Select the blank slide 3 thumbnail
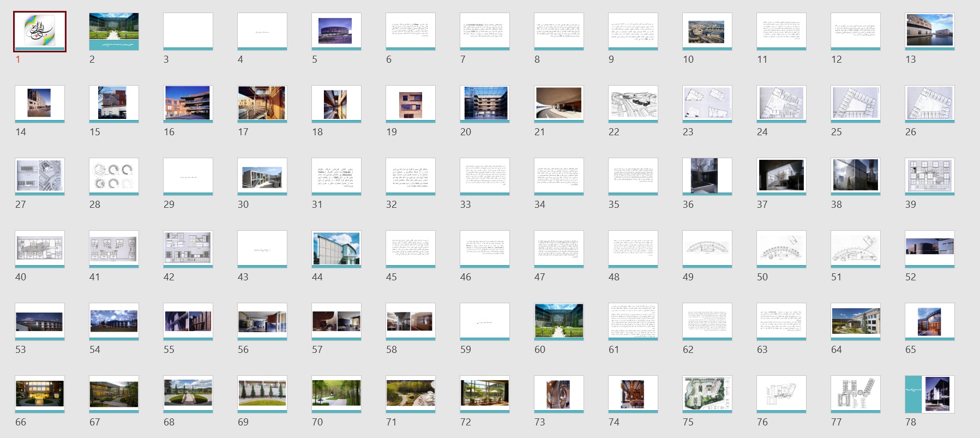This screenshot has width=980, height=438. pos(188,32)
